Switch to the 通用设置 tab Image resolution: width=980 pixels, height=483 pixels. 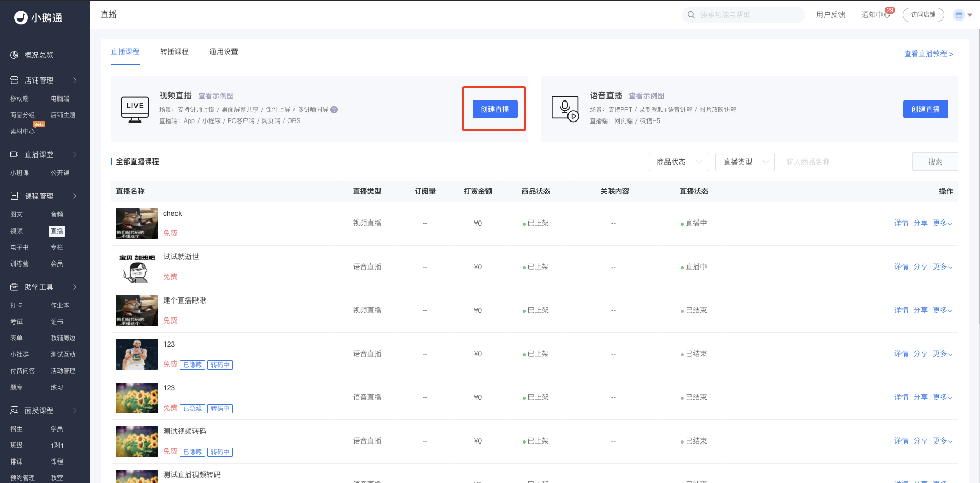224,52
